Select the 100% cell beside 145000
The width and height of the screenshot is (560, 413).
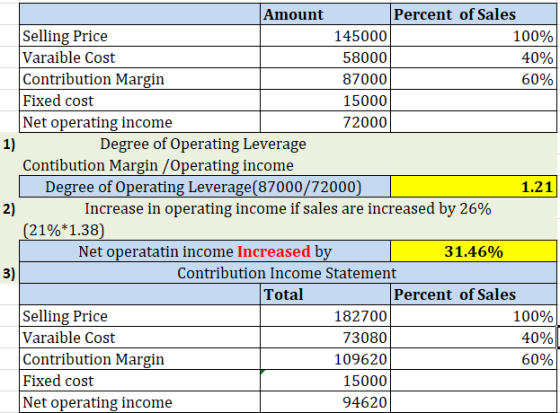click(474, 36)
